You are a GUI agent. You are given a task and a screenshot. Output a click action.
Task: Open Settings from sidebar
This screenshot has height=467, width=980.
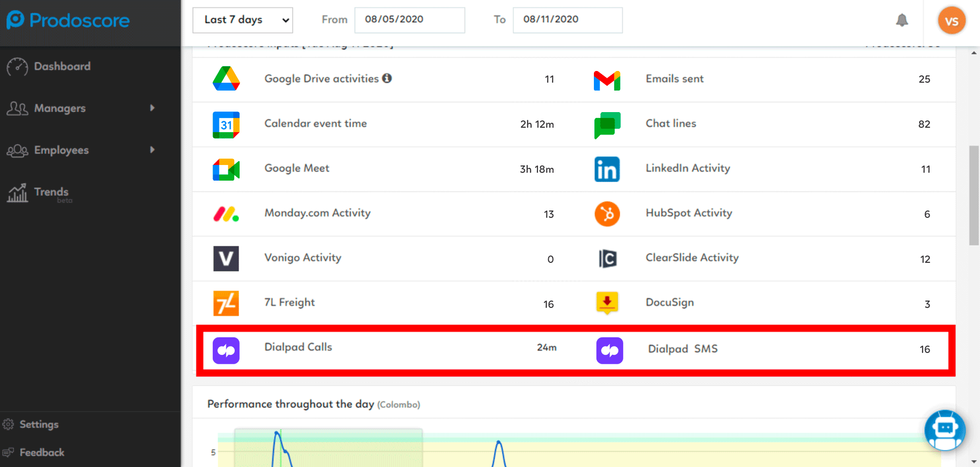pos(39,424)
